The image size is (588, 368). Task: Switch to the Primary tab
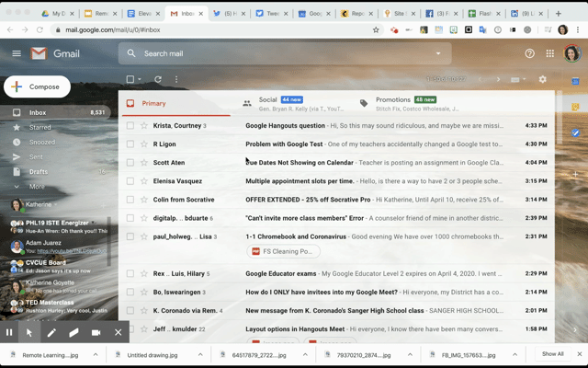(176, 103)
